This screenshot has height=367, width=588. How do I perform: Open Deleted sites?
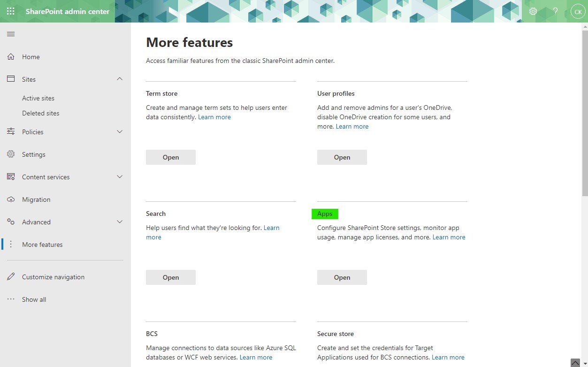pyautogui.click(x=41, y=113)
